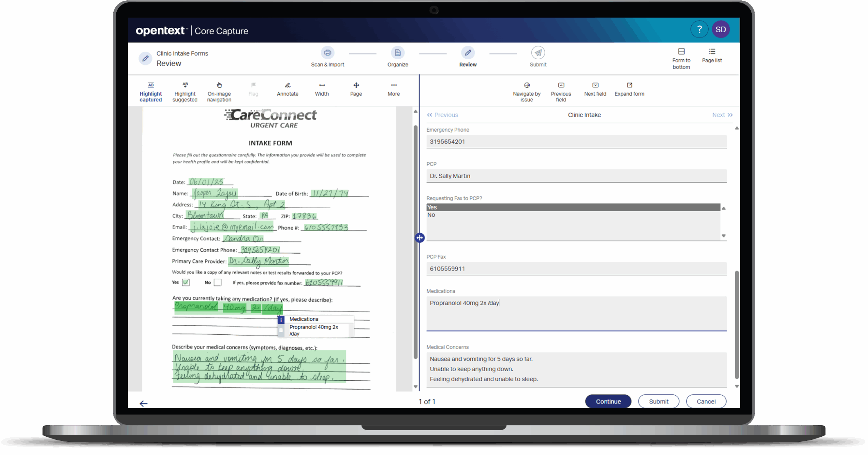Fit the page to Width
The height and width of the screenshot is (455, 868).
(x=322, y=90)
